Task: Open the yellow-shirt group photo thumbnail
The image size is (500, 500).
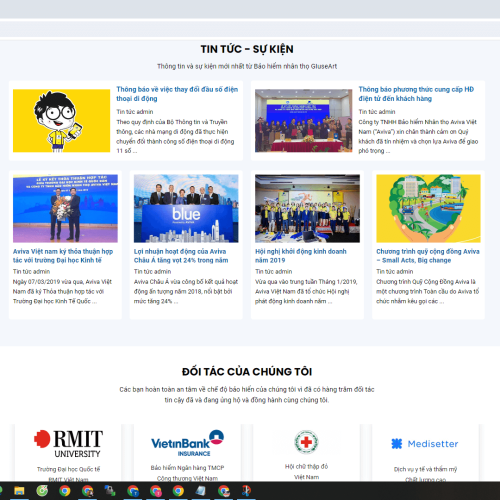Action: point(307,208)
